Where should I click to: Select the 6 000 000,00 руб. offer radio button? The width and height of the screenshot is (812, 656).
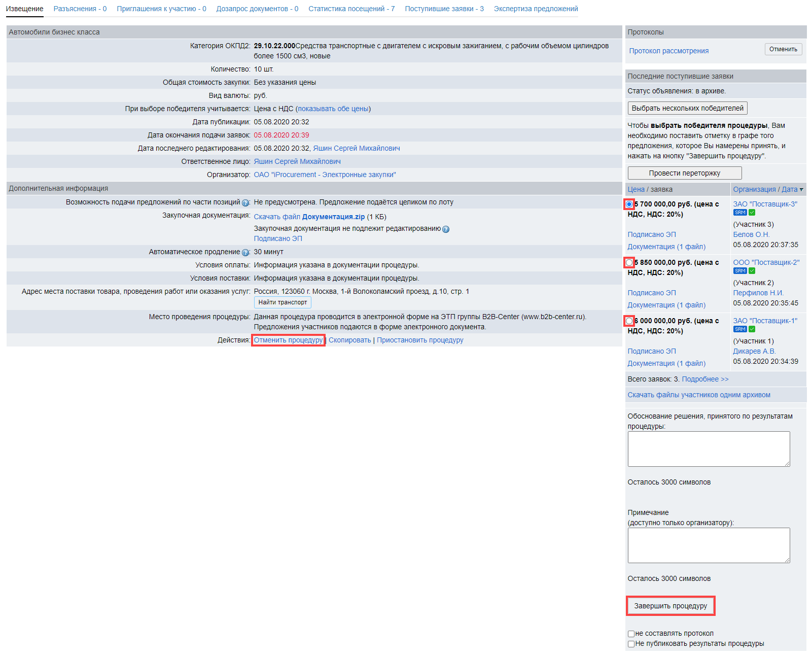point(629,321)
